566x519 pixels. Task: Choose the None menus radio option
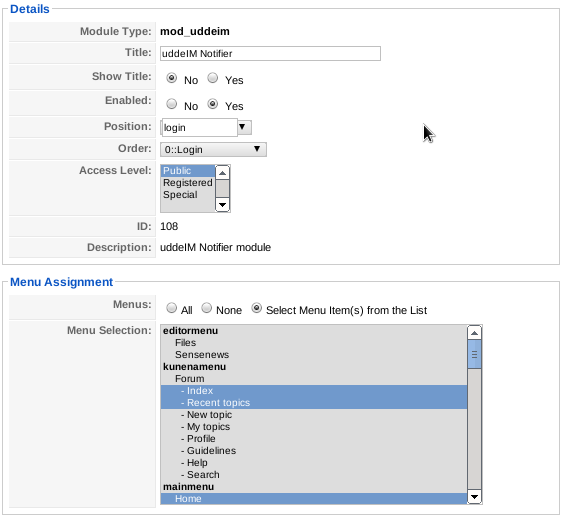tap(206, 308)
